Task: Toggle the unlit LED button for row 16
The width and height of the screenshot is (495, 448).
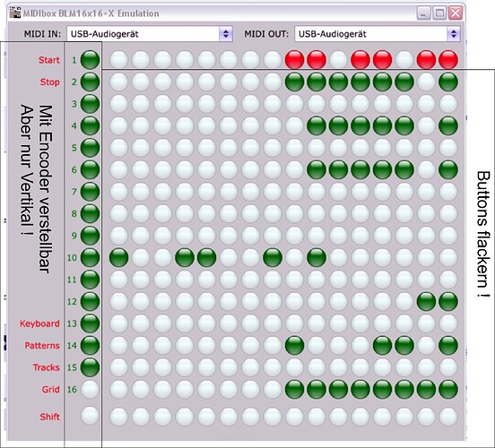Action: click(90, 390)
